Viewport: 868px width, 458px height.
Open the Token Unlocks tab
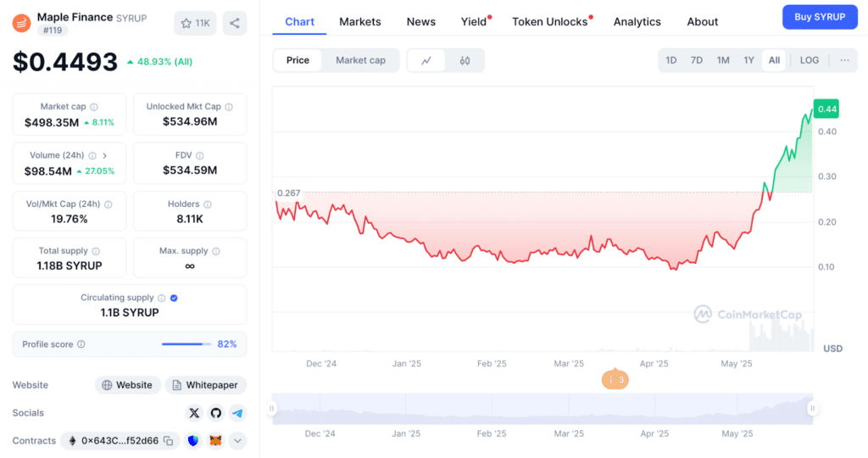(549, 22)
